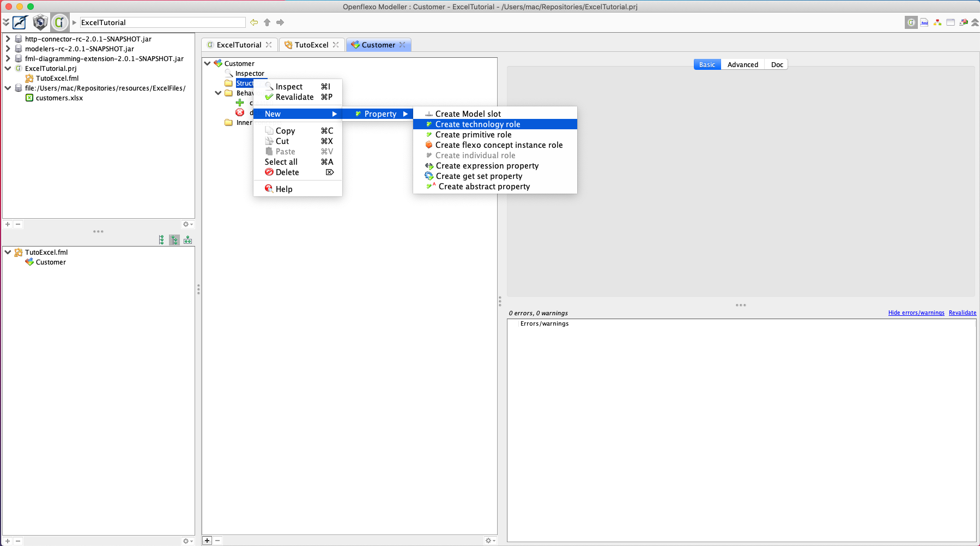The image size is (980, 546).
Task: Click the window-shaped perspective icon
Action: pyautogui.click(x=951, y=22)
